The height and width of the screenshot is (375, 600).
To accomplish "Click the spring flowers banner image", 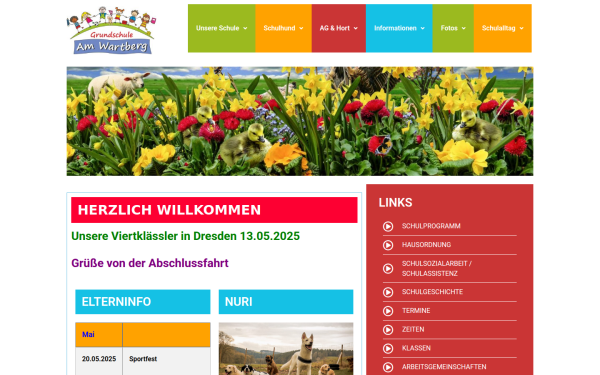I will [x=300, y=121].
